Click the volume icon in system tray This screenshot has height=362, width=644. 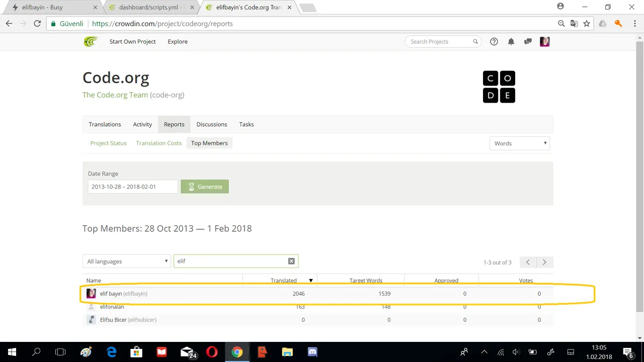point(516,352)
